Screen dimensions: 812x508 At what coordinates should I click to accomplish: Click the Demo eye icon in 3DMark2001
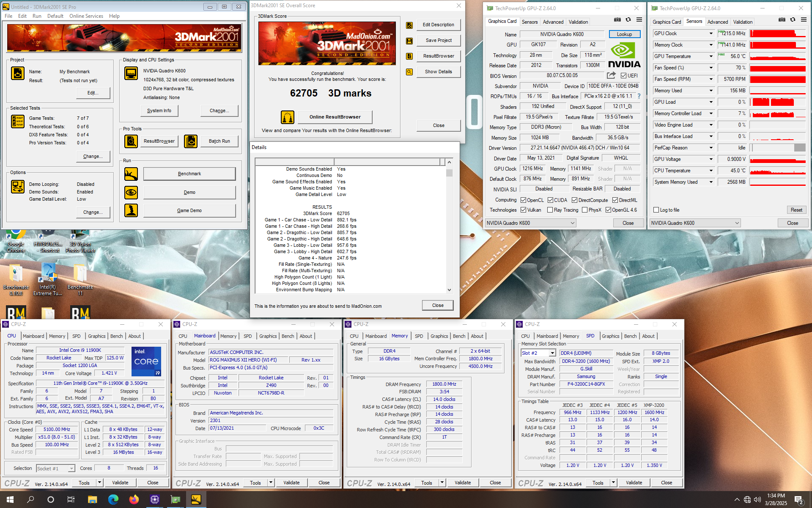(131, 193)
